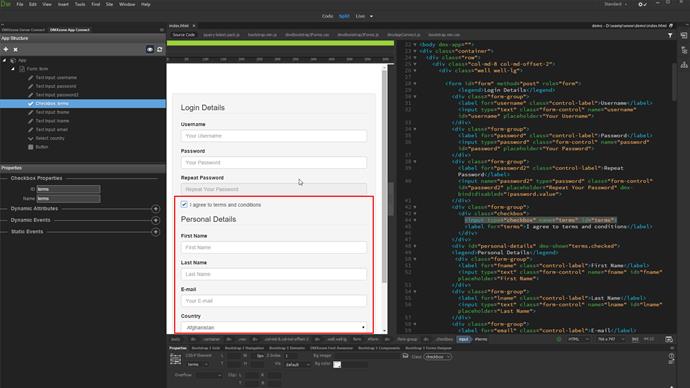Click the Username text field in the form
The height and width of the screenshot is (388, 690).
coord(274,136)
